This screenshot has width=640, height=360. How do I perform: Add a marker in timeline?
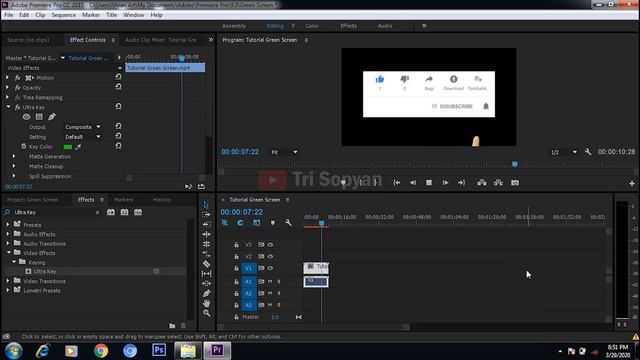pos(273,223)
